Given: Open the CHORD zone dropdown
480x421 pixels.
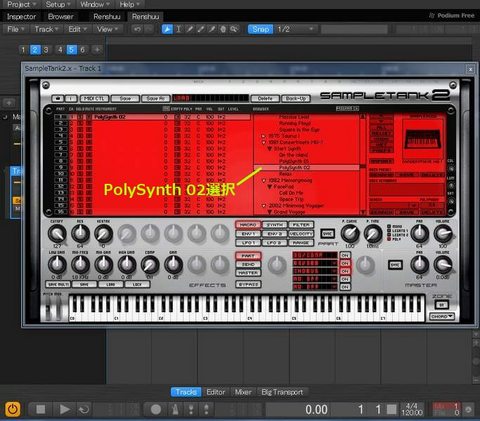Looking at the screenshot, I should point(442,316).
